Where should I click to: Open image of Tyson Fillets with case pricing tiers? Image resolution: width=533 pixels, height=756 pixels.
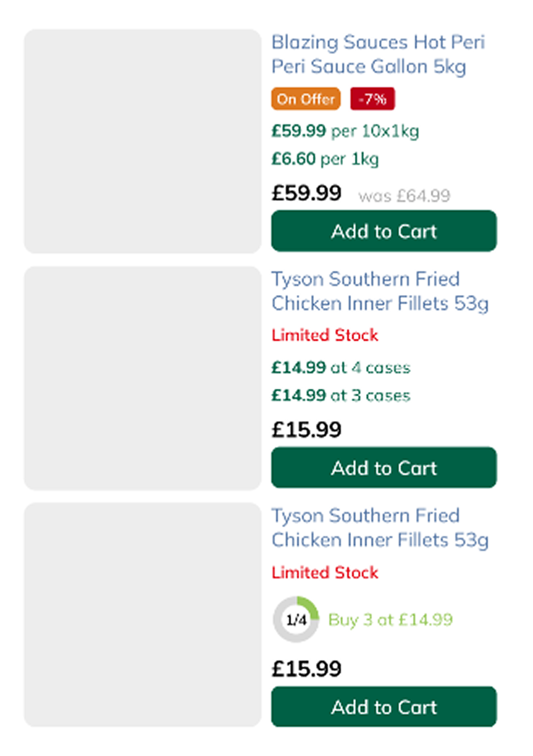click(x=142, y=378)
